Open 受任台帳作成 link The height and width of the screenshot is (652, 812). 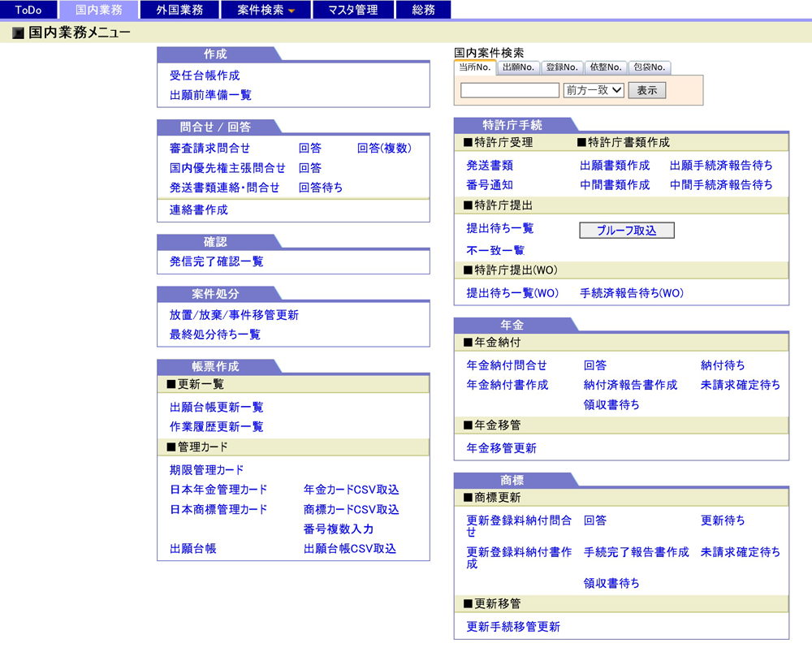[x=205, y=76]
